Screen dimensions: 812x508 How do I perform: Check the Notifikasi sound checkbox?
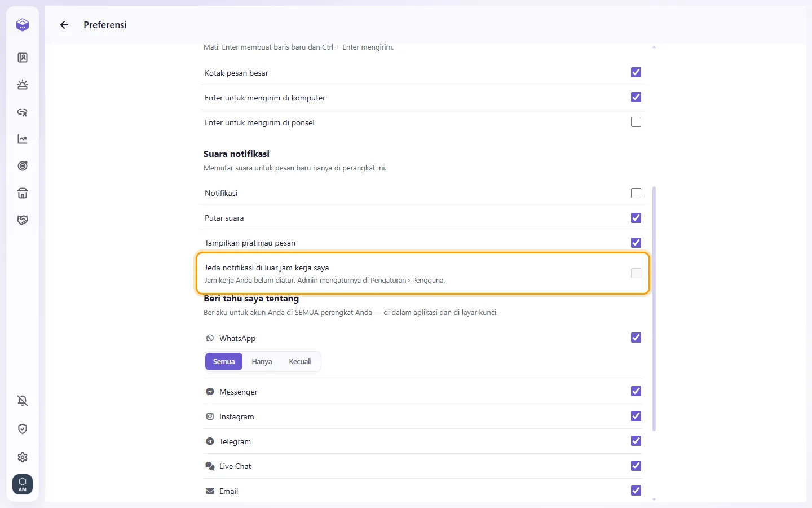pyautogui.click(x=636, y=193)
